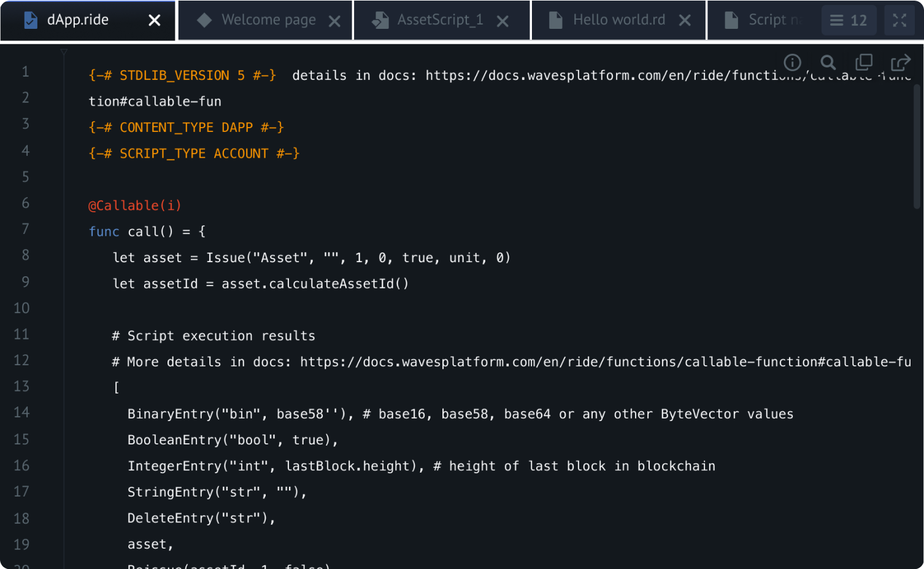The width and height of the screenshot is (924, 569).
Task: Toggle fullscreen with the expand arrows icon
Action: click(899, 20)
